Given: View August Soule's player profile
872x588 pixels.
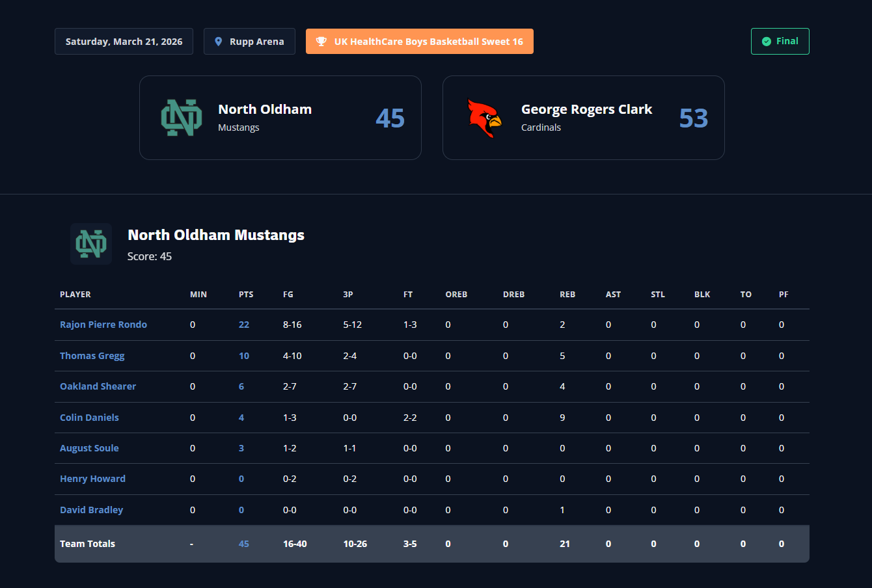Looking at the screenshot, I should point(89,448).
